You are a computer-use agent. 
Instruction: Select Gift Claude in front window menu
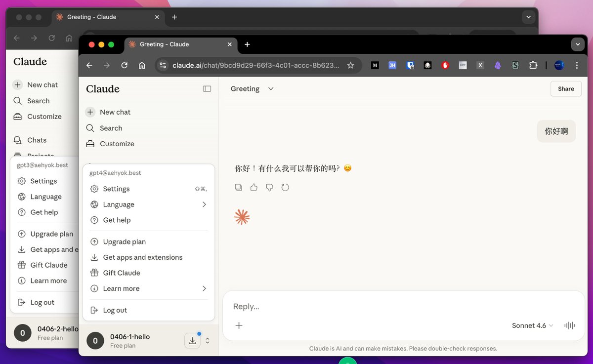pos(149,273)
